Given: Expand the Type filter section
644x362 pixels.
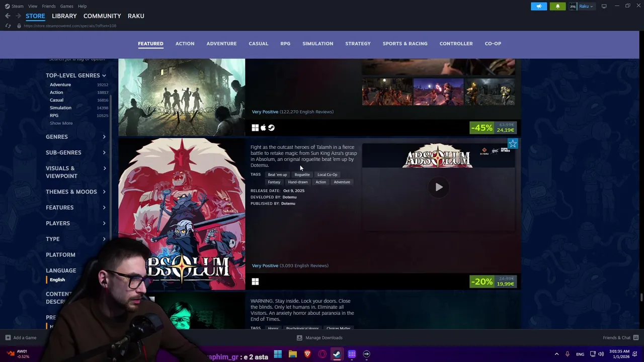Looking at the screenshot, I should click(76, 239).
